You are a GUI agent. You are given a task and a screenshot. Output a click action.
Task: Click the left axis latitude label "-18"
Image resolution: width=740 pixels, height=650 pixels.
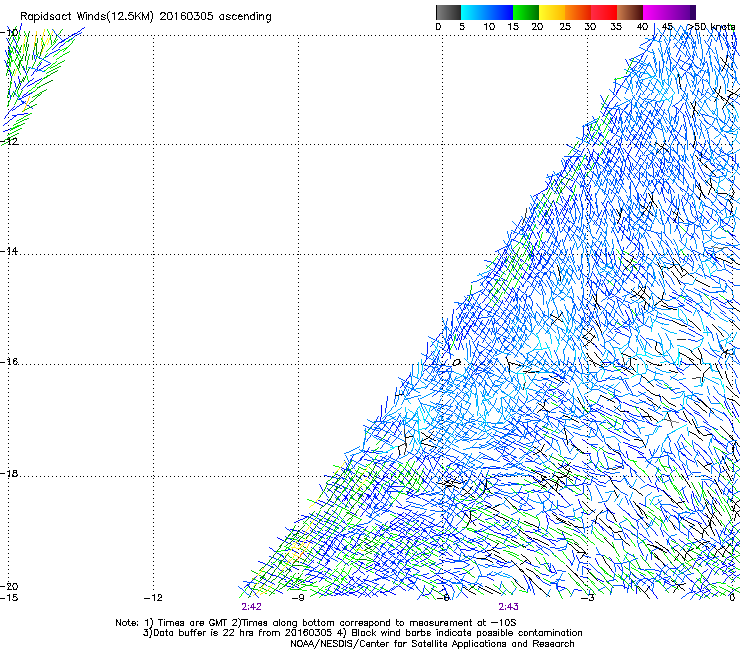click(x=9, y=473)
